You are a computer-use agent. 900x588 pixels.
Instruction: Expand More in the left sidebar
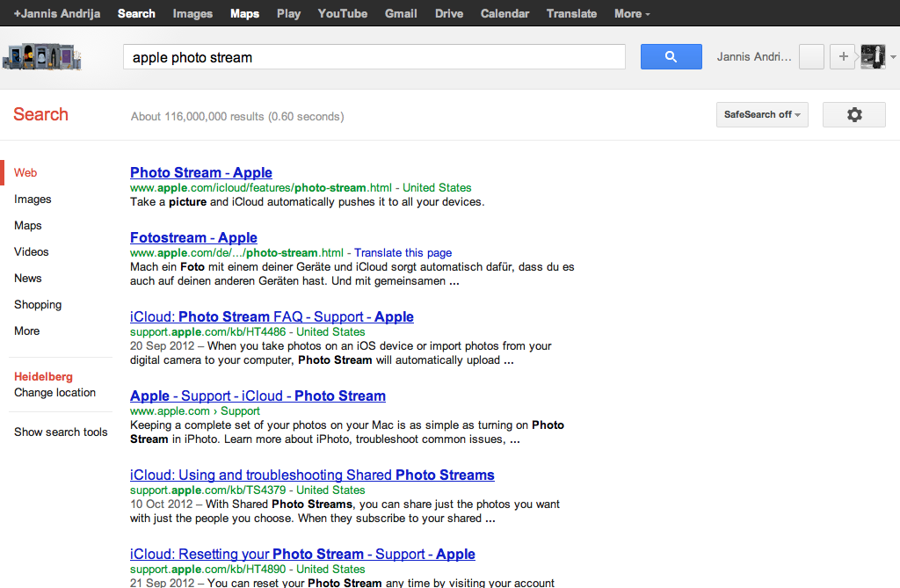[26, 331]
